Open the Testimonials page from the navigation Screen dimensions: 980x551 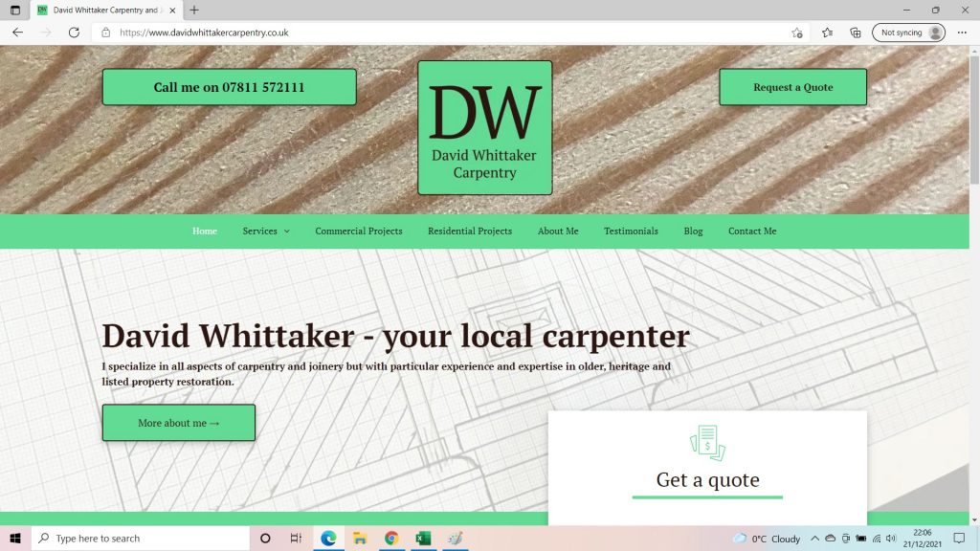click(631, 231)
